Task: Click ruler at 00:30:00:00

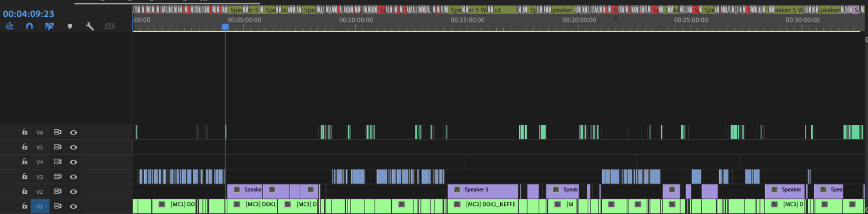Action: 803,20
